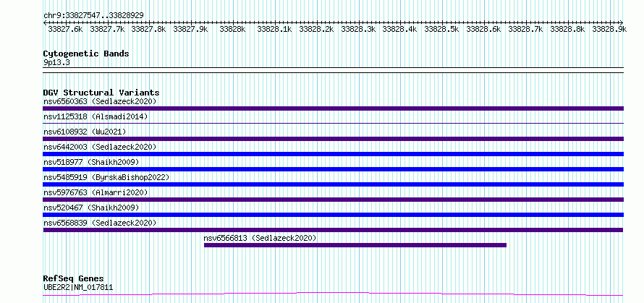
Task: Click the 33827.8k ruler tick label
Action: click(148, 29)
